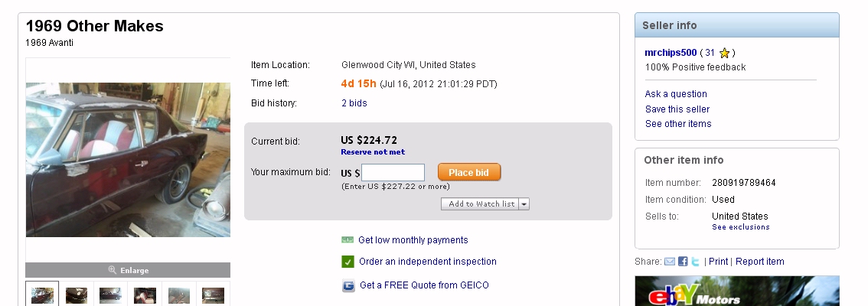
Task: Click the GEICO quote icon
Action: click(x=348, y=285)
